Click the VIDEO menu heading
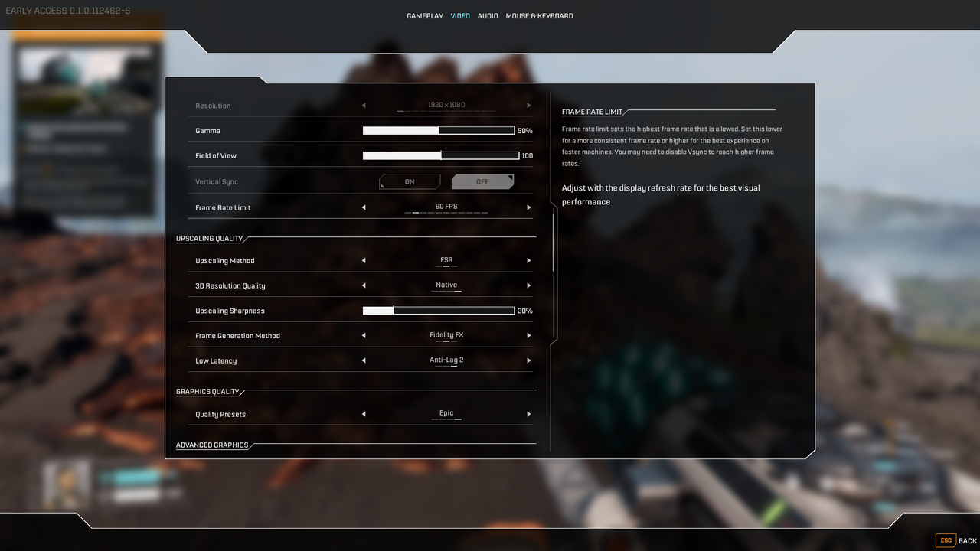980x551 pixels. pyautogui.click(x=459, y=15)
